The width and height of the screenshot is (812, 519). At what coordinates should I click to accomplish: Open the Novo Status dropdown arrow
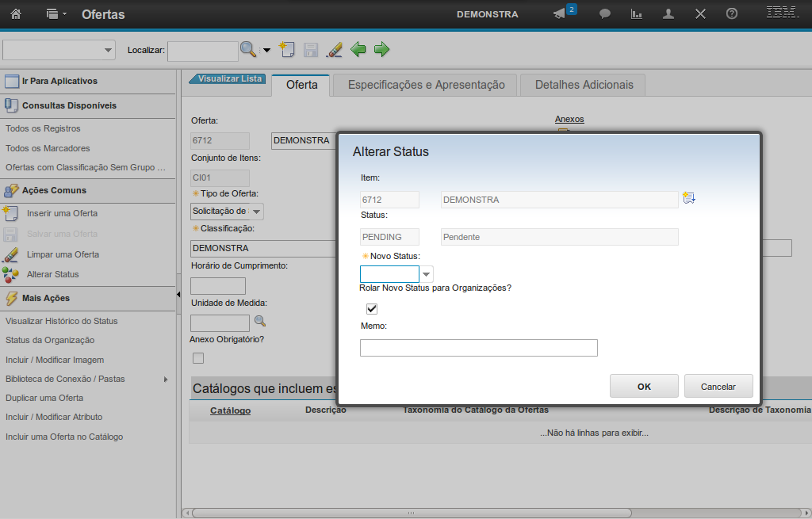[x=427, y=274]
